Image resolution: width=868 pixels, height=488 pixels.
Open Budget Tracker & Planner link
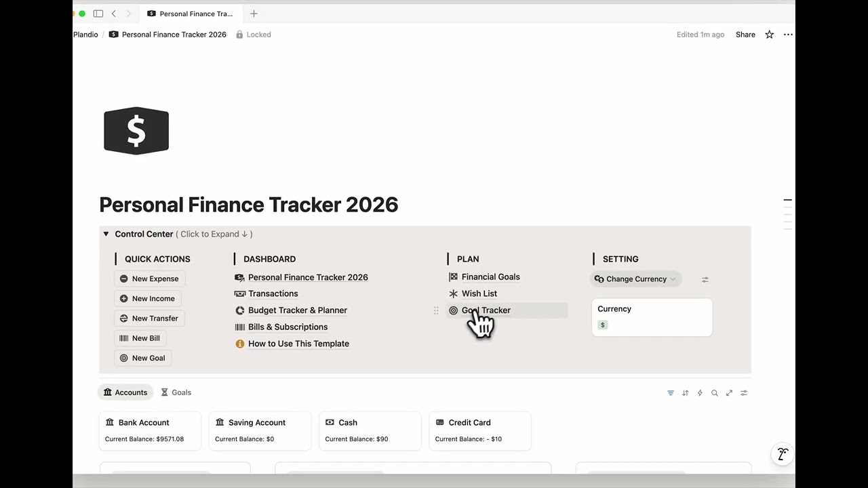tap(298, 310)
